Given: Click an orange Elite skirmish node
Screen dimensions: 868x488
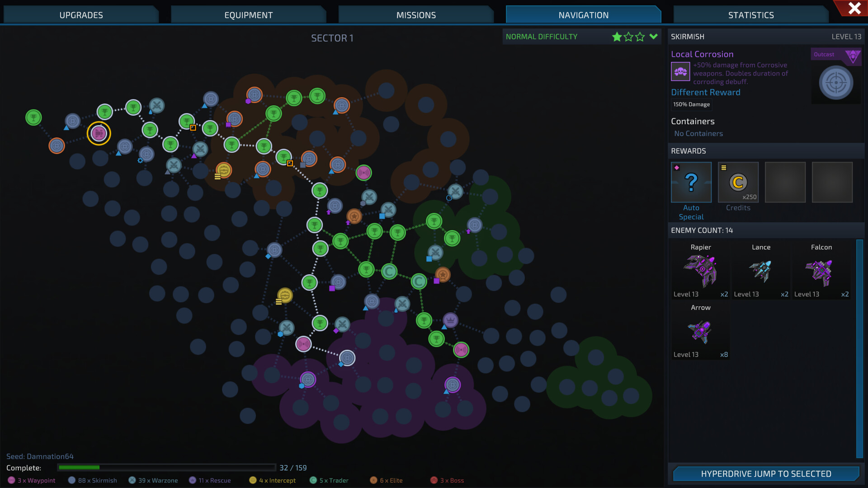Looking at the screenshot, I should (x=354, y=216).
